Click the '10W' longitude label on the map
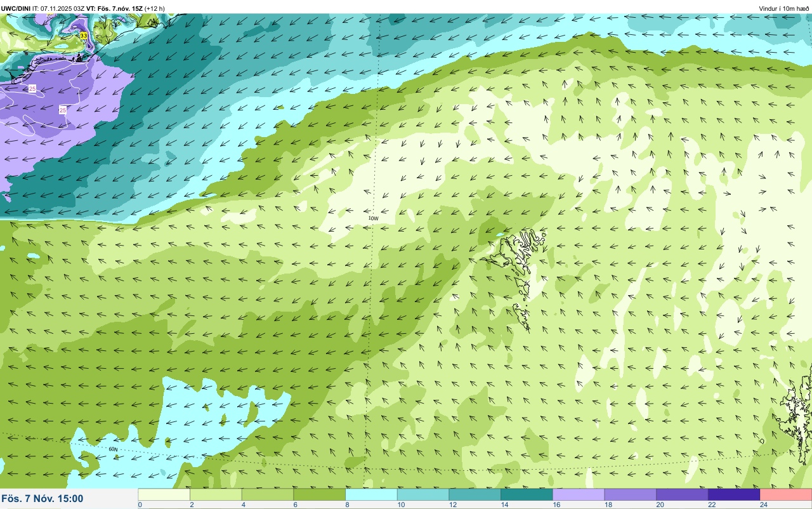Screen dimensions: 812x509 click(x=374, y=218)
